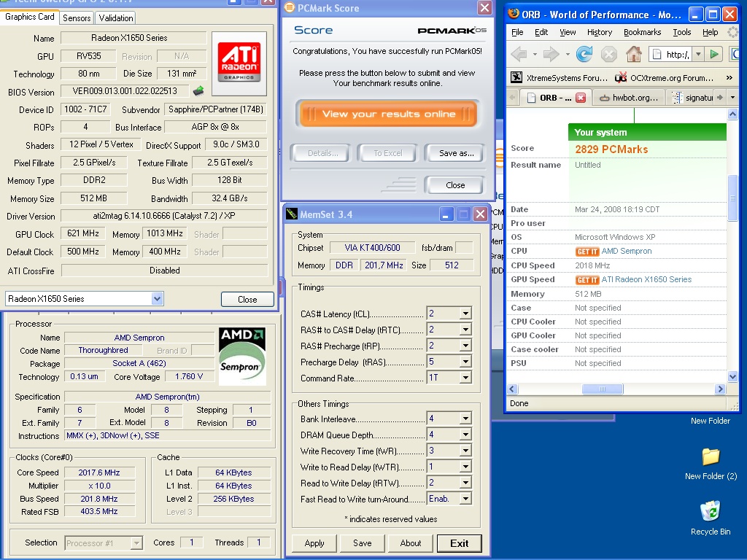Open CAS# Latency (tCL) dropdown
This screenshot has height=560, width=747.
(x=465, y=314)
